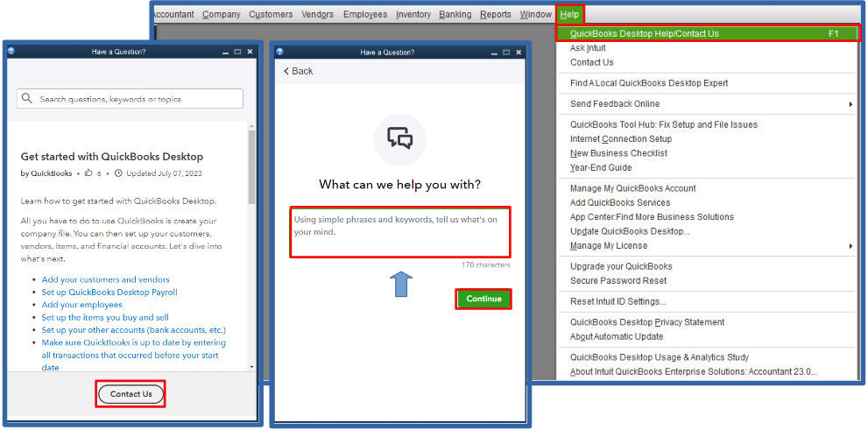Open the Window menu

pos(536,14)
